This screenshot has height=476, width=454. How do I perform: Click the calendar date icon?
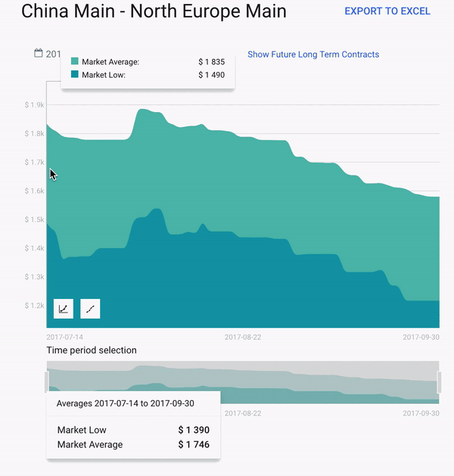[x=39, y=53]
